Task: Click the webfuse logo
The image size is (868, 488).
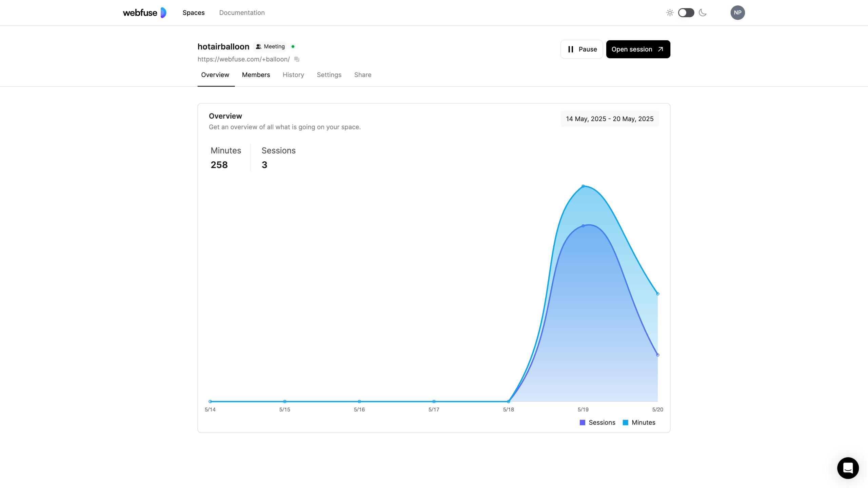Action: (x=144, y=13)
